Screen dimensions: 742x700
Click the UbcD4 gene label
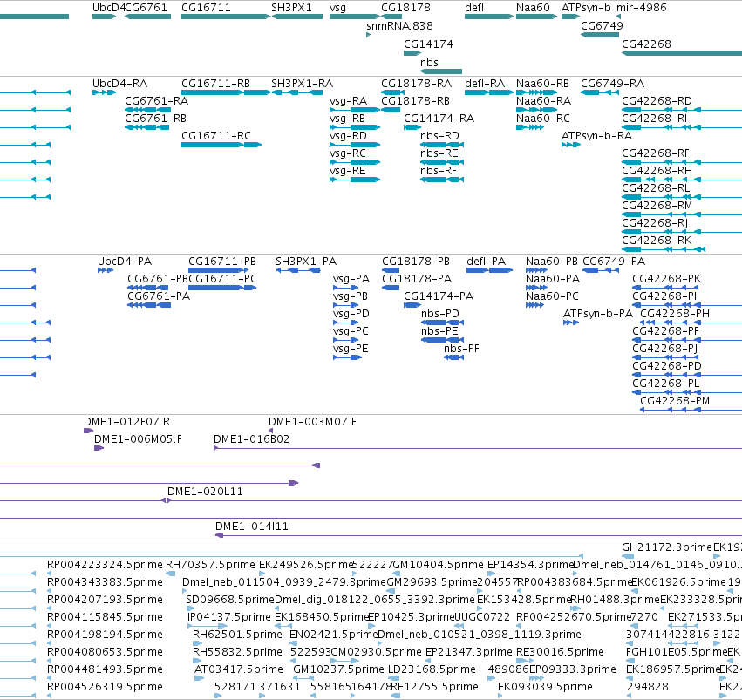click(x=108, y=8)
